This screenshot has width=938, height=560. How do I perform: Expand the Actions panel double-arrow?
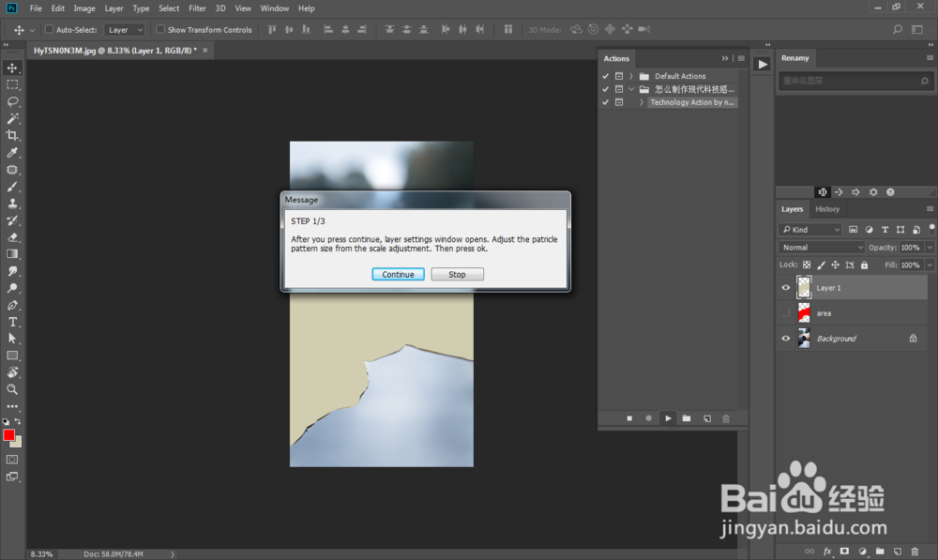tap(725, 58)
